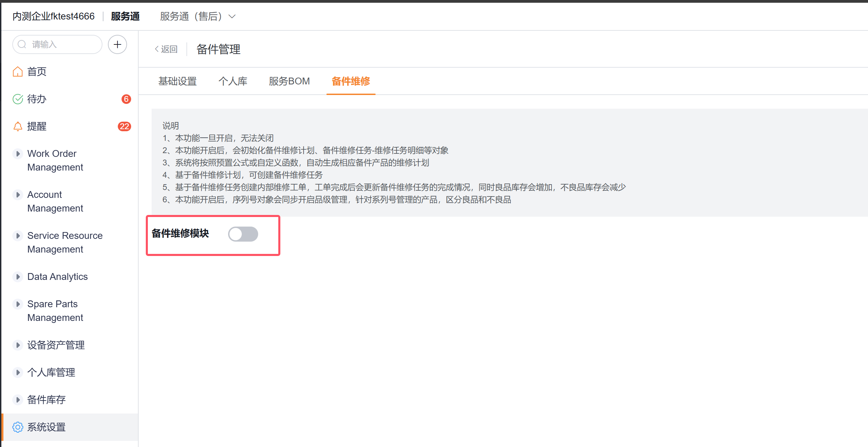Click the bell icon for 提醒

point(18,126)
